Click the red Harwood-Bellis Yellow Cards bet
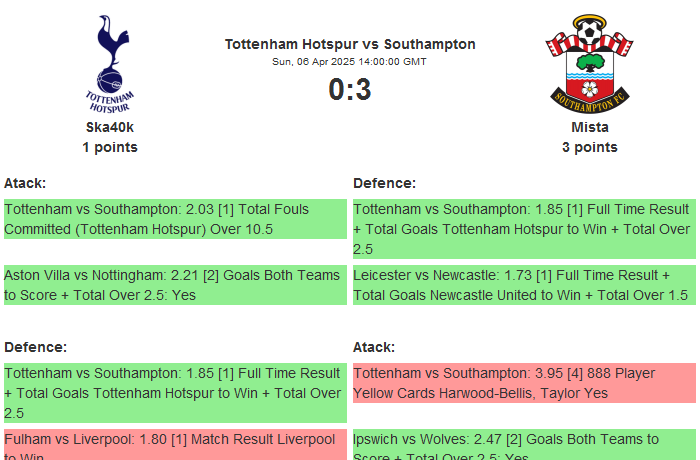 coord(523,383)
